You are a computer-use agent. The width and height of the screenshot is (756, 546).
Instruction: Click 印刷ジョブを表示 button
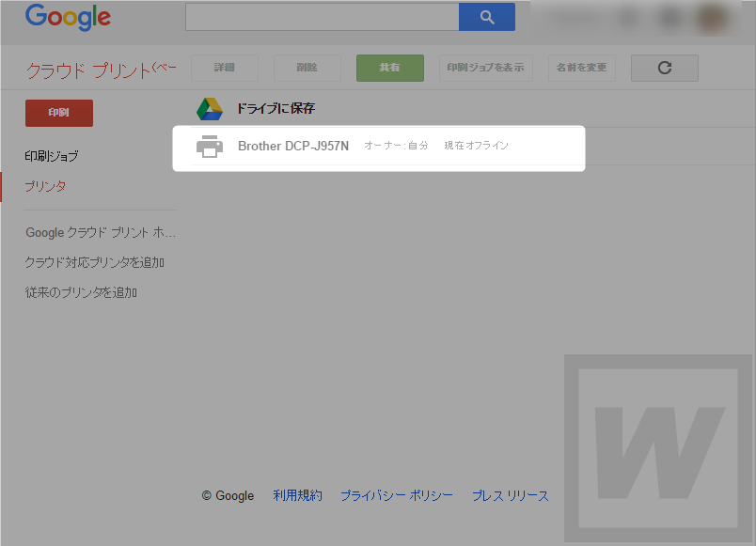click(485, 68)
